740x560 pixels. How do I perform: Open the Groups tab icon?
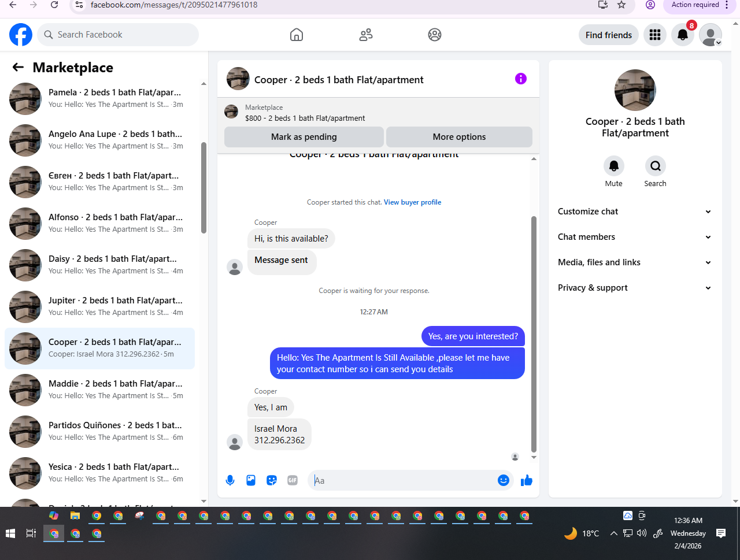pyautogui.click(x=435, y=35)
